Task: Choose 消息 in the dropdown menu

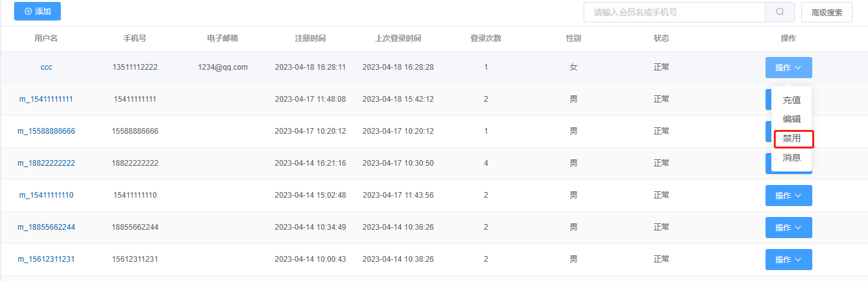Action: 792,157
